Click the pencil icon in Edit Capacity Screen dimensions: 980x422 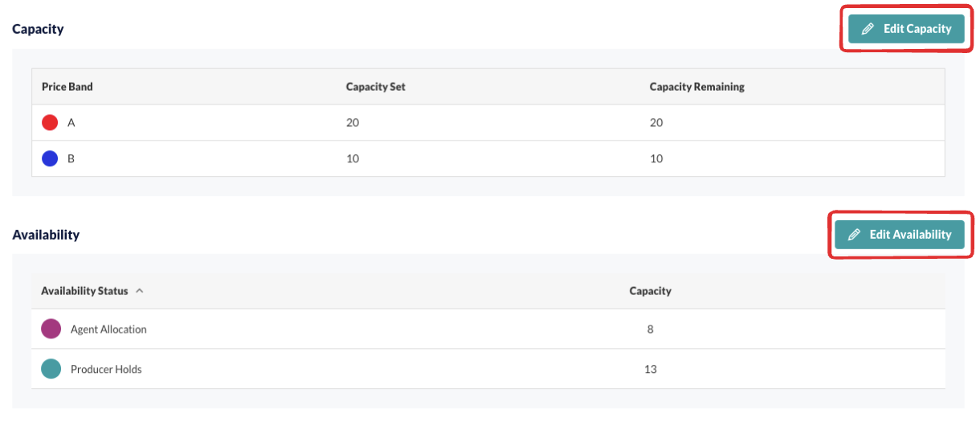pos(868,29)
